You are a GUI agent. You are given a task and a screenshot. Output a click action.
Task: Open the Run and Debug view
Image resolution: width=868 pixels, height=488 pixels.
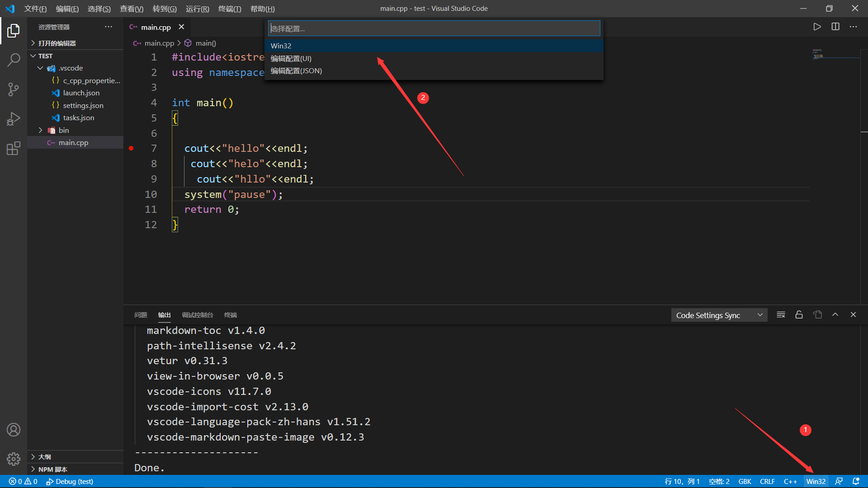tap(14, 119)
